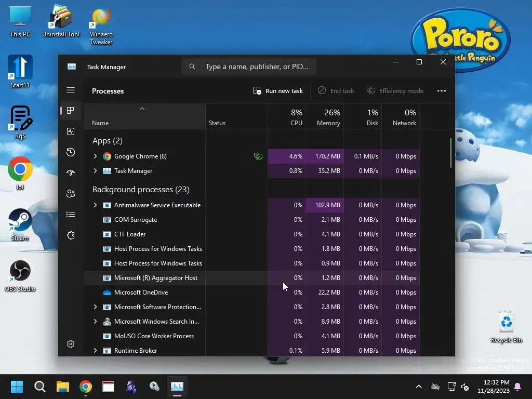Open the Uninstall Tool desktop shortcut

[x=61, y=21]
